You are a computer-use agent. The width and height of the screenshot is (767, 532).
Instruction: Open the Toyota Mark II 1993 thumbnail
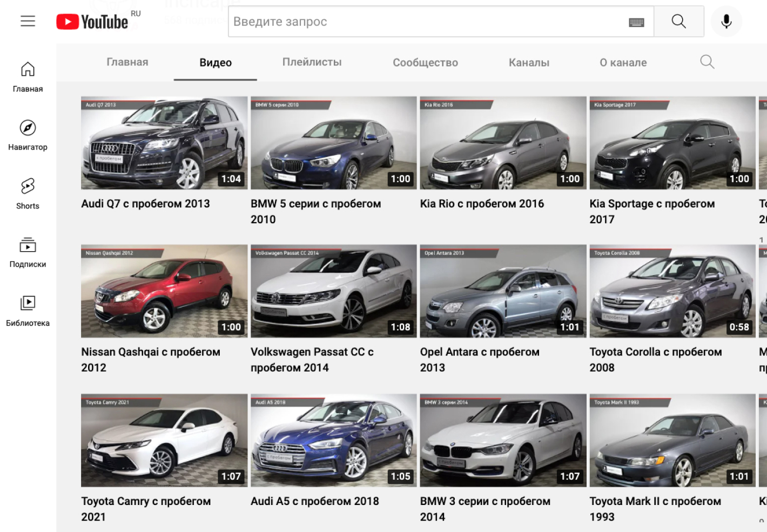tap(672, 441)
